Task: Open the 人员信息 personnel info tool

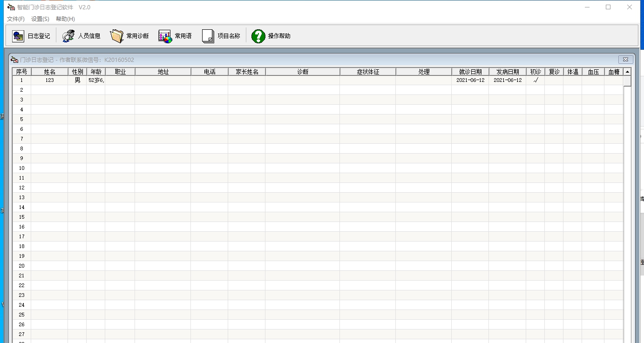Action: pos(81,36)
